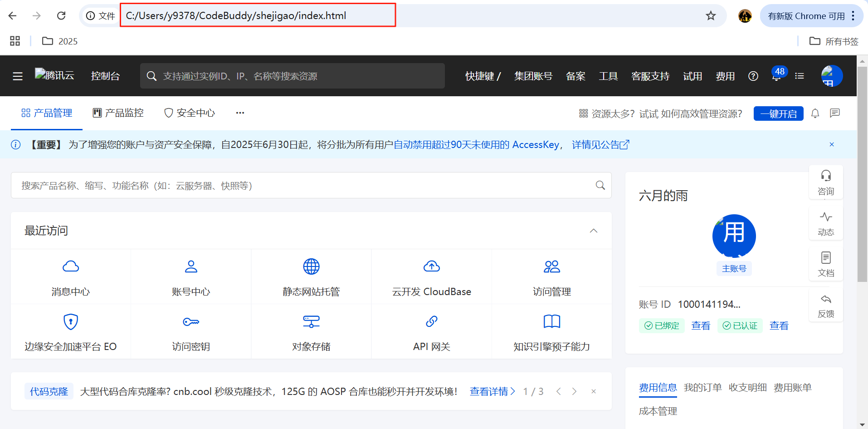This screenshot has height=429, width=868.
Task: Collapse the 最近访问 section
Action: (593, 231)
